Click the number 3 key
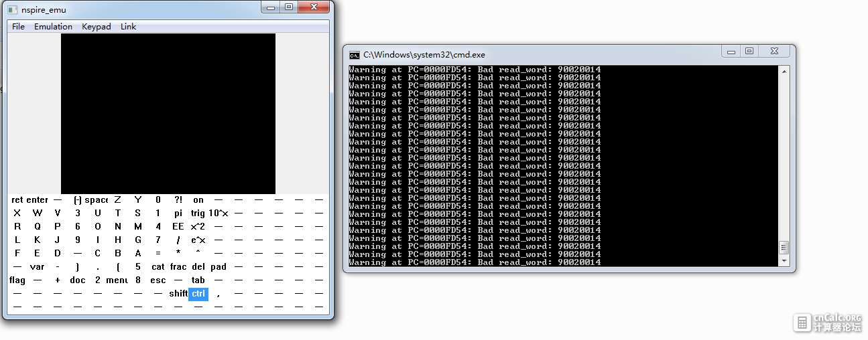Screen dimensions: 868x340 click(78, 214)
